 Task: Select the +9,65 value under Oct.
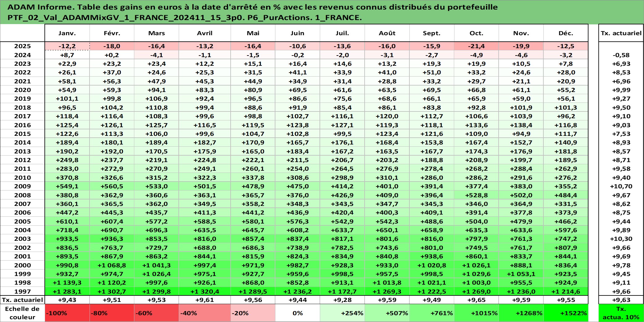click(476, 300)
